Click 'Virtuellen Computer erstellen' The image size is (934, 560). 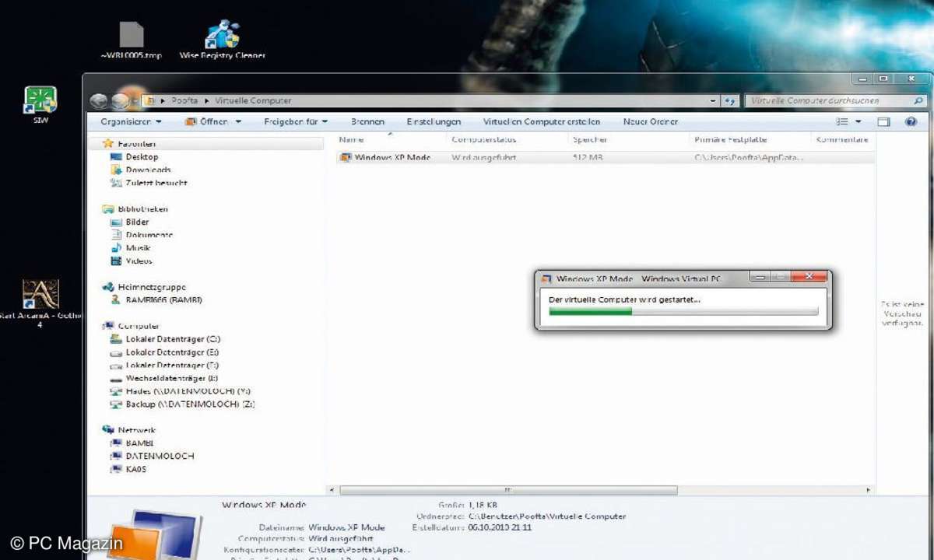pyautogui.click(x=542, y=122)
